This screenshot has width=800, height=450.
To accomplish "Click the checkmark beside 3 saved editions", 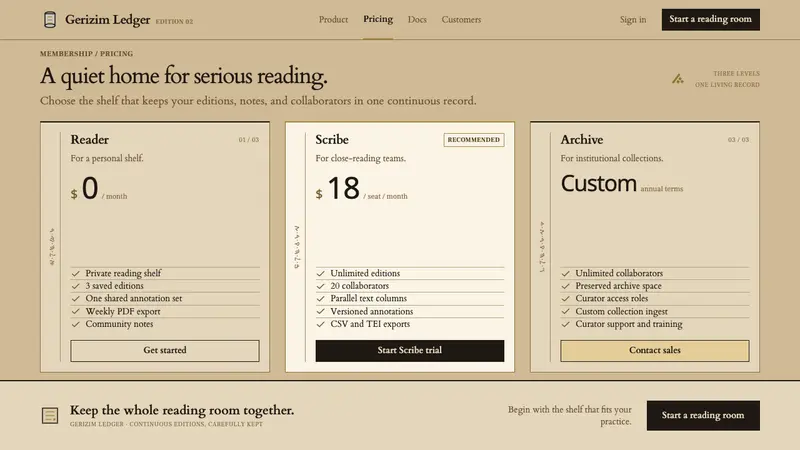I will pos(76,286).
